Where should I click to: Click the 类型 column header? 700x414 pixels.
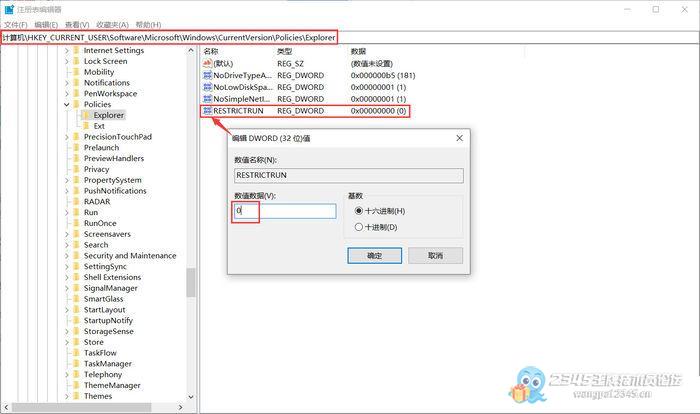point(284,51)
